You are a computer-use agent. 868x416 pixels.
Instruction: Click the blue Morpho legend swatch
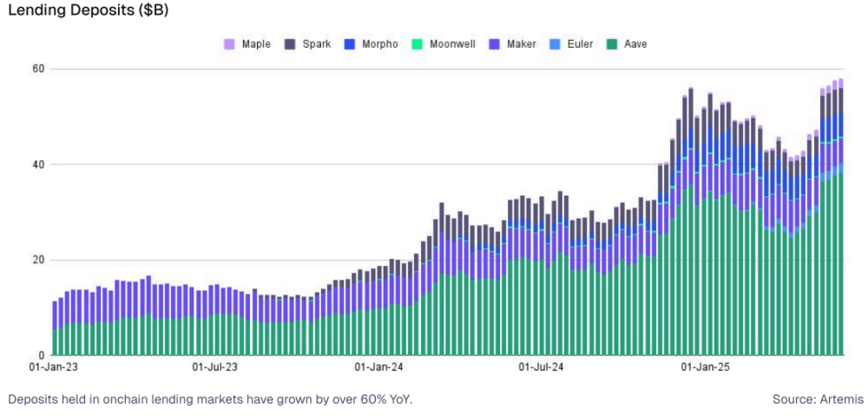tap(350, 44)
